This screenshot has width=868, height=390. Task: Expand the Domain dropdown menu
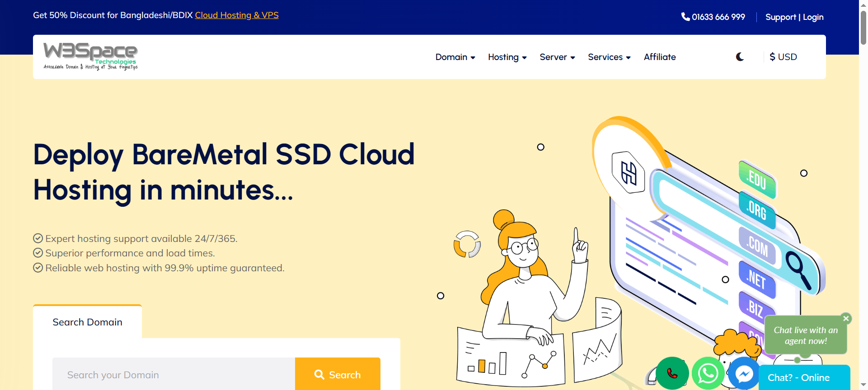[x=455, y=57]
